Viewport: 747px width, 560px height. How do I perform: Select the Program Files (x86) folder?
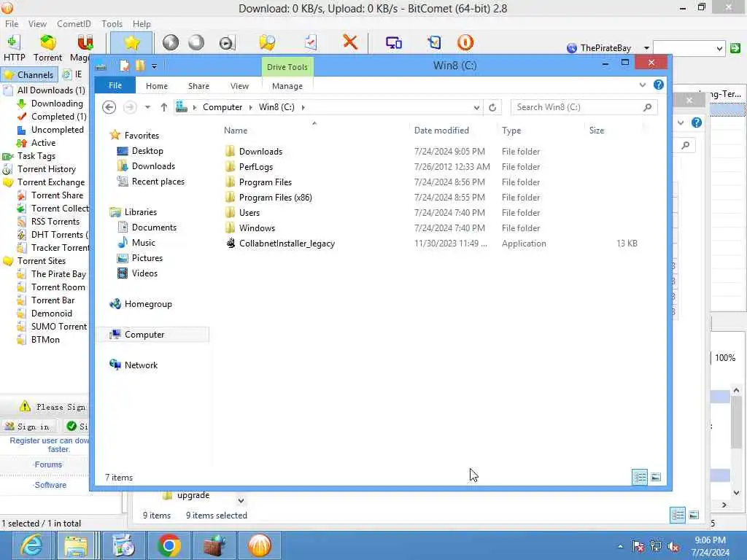tap(275, 198)
